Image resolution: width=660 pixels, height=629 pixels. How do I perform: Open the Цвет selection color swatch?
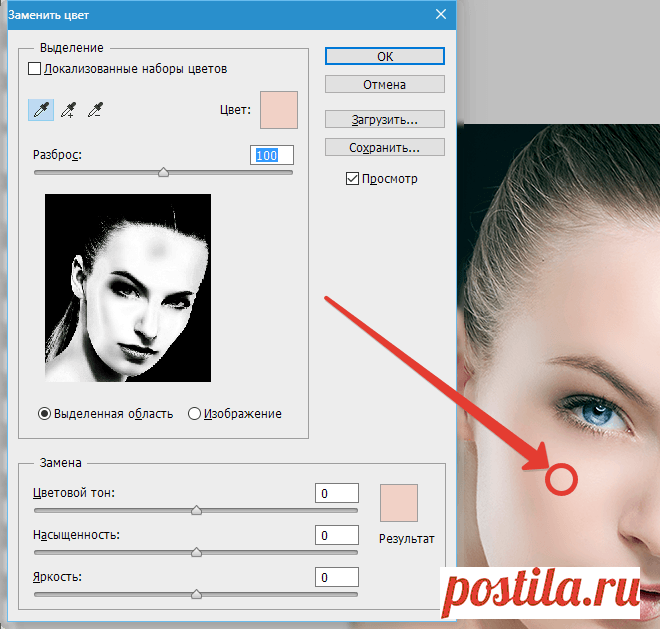click(x=279, y=109)
